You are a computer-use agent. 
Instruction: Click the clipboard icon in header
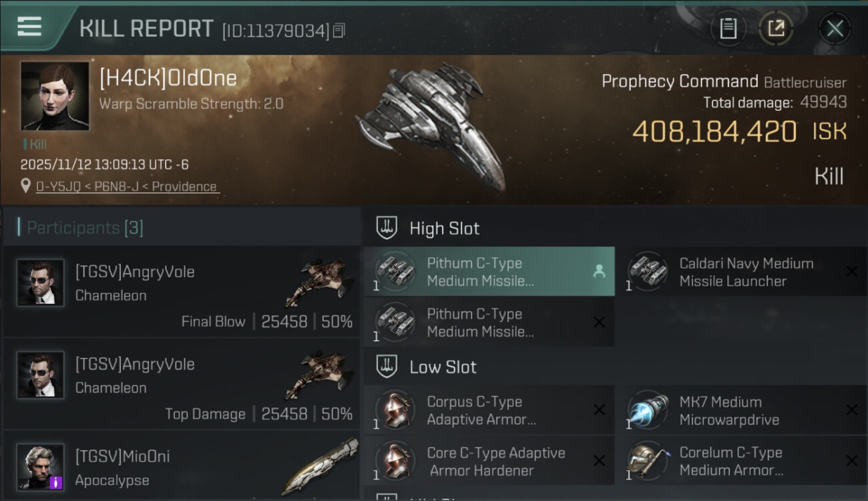tap(728, 28)
